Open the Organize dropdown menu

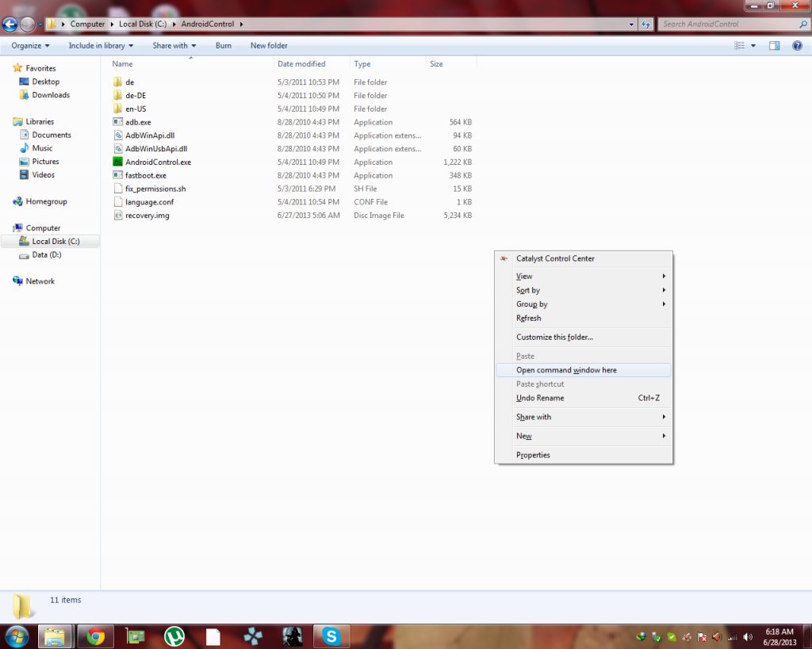31,45
